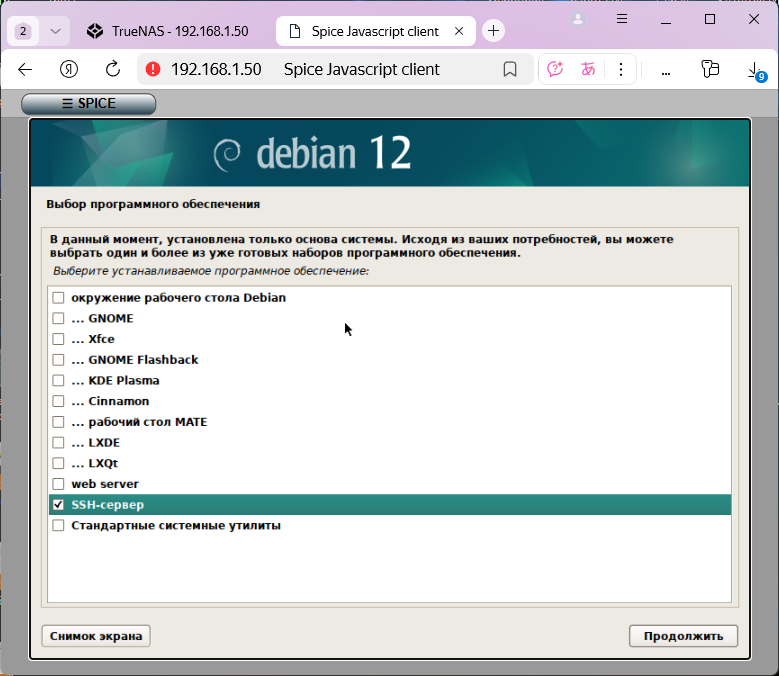Open the browser hamburger menu
The width and height of the screenshot is (779, 676).
coord(622,19)
